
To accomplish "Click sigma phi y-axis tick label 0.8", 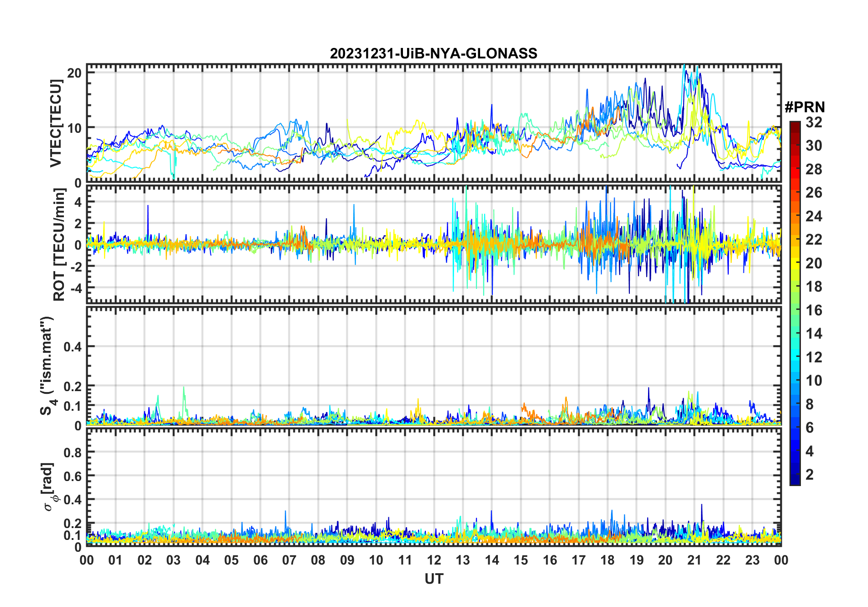I will click(73, 452).
